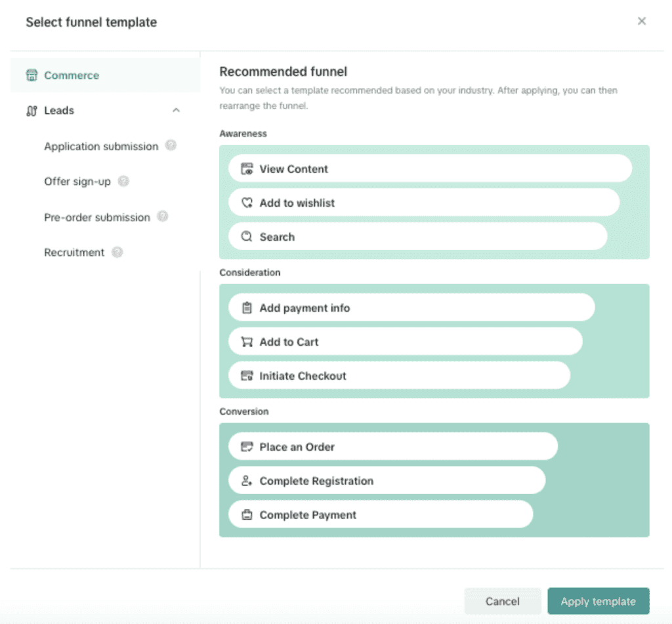The width and height of the screenshot is (672, 624).
Task: Click the Recommended funnel heading
Action: [283, 72]
